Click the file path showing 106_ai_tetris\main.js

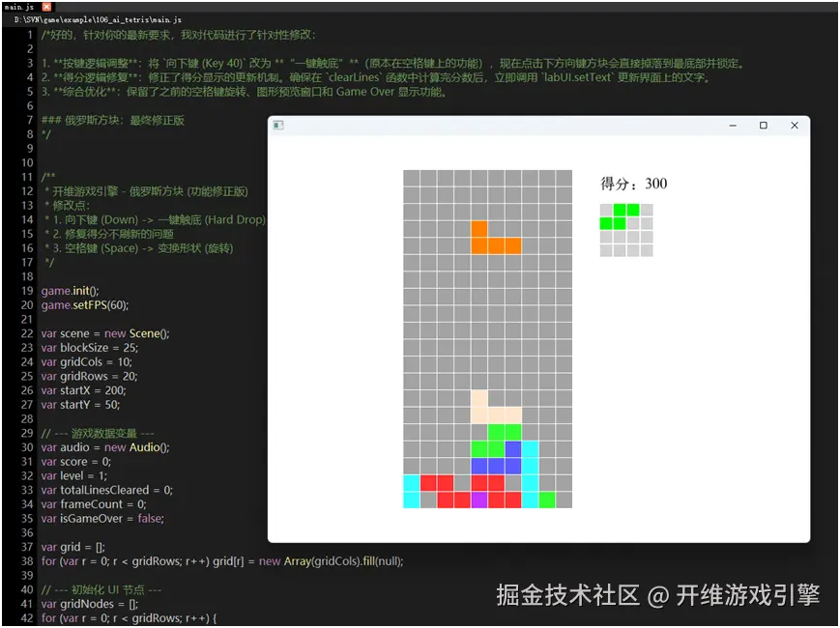pos(97,19)
